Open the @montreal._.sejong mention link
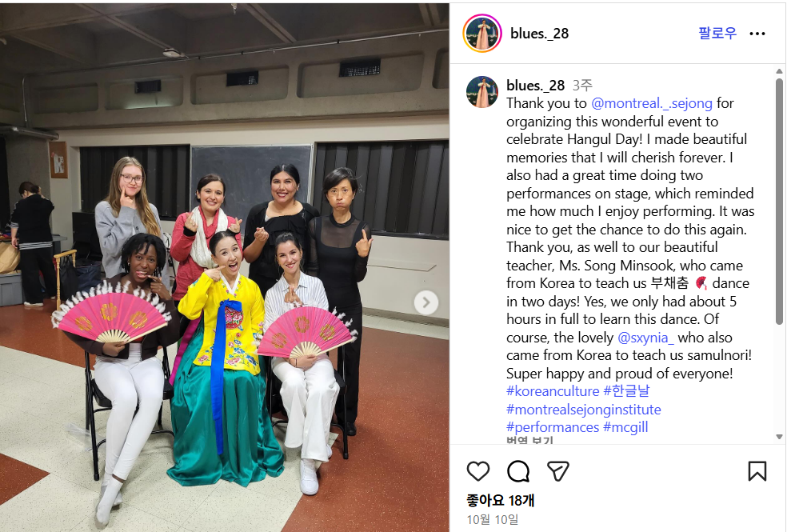The height and width of the screenshot is (532, 787). pyautogui.click(x=652, y=103)
